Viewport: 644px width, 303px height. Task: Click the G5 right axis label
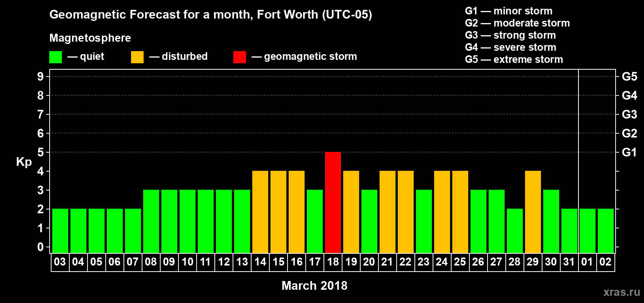coord(630,77)
